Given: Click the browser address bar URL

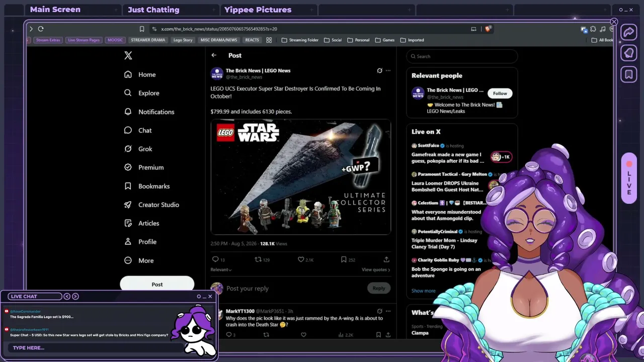Looking at the screenshot, I should pyautogui.click(x=219, y=29).
